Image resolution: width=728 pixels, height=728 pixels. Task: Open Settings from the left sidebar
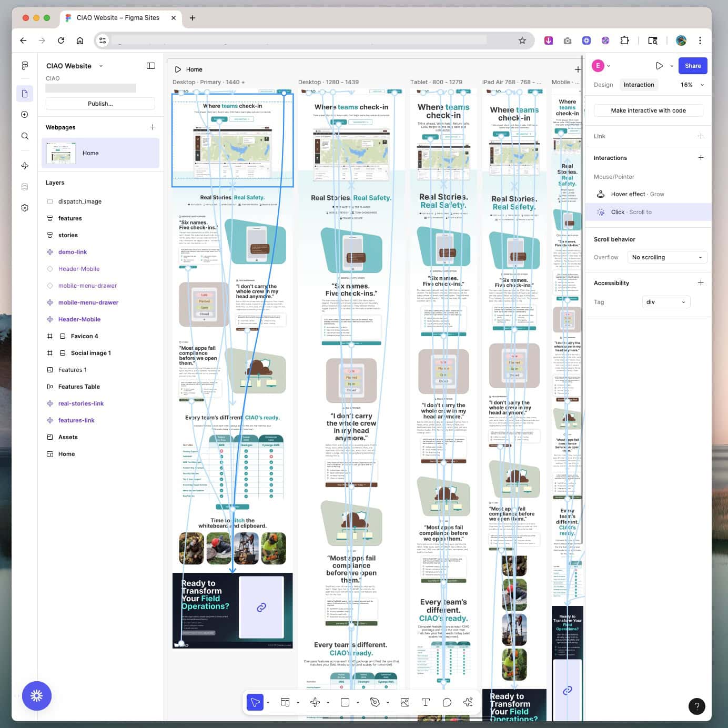pyautogui.click(x=24, y=208)
